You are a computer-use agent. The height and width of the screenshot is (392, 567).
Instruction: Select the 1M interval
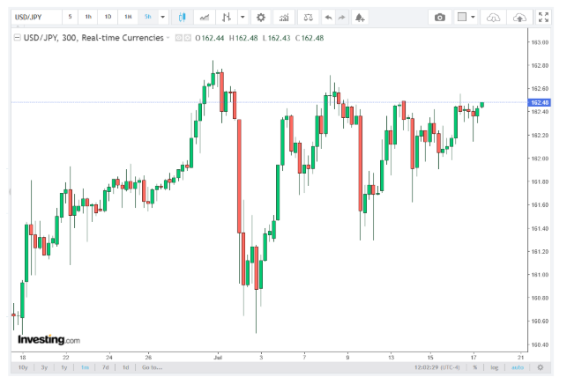click(x=128, y=17)
